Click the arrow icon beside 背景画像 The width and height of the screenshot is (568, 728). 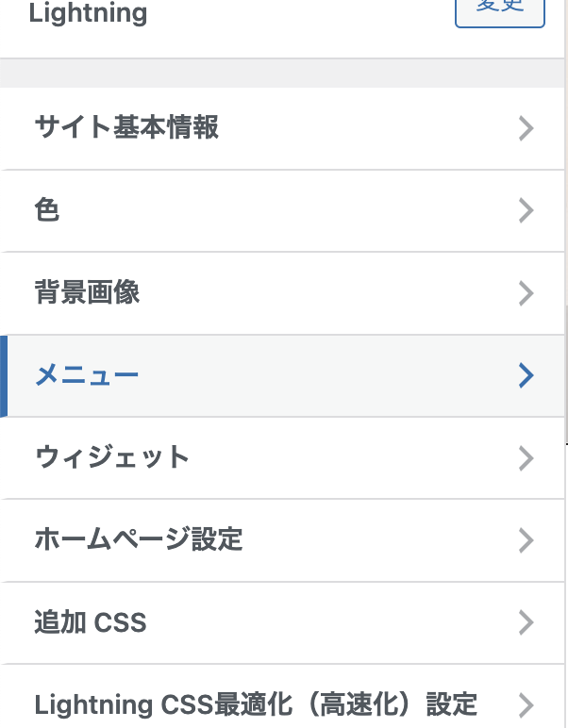(526, 293)
